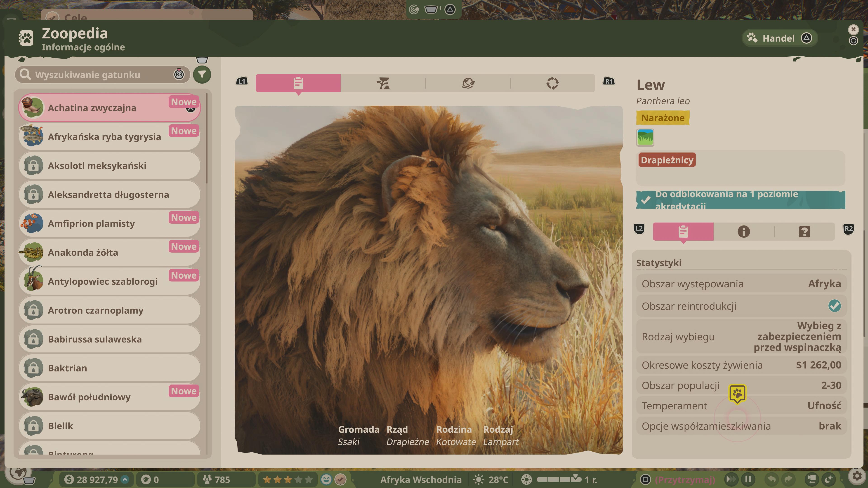Screen dimensions: 868x488
Task: Select the statistics clipboard sub-tab
Action: pyautogui.click(x=683, y=231)
